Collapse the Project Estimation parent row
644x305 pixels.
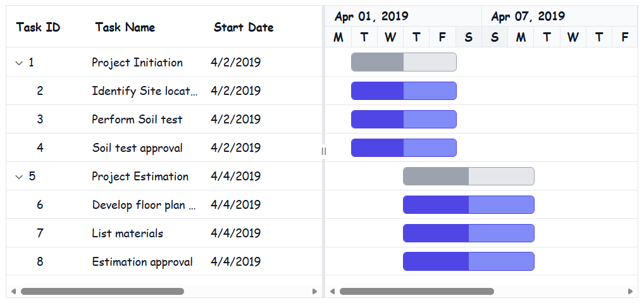coord(18,177)
